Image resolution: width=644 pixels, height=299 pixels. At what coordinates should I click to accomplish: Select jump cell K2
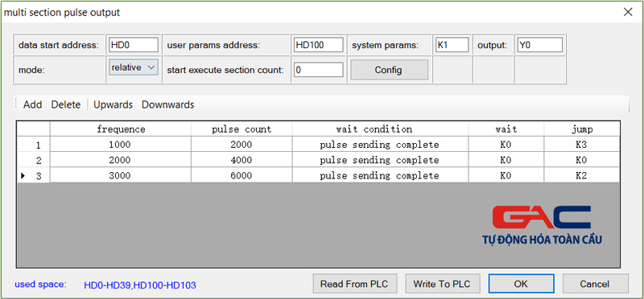582,175
